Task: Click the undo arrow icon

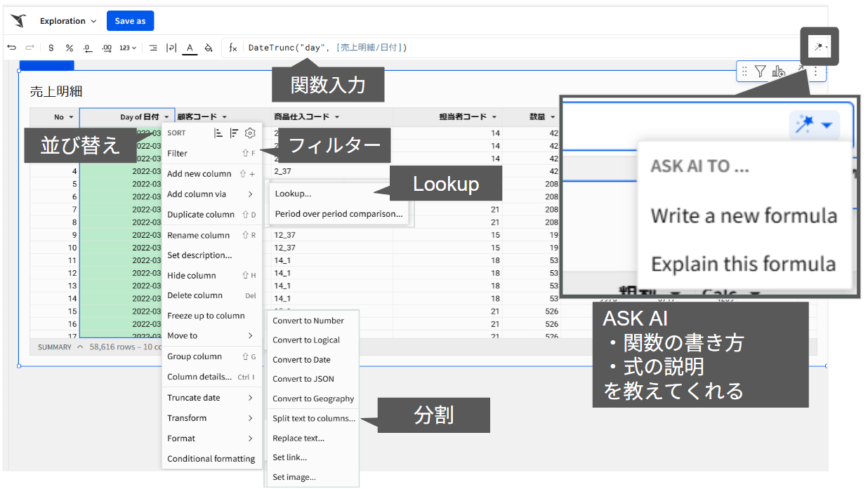Action: tap(12, 47)
